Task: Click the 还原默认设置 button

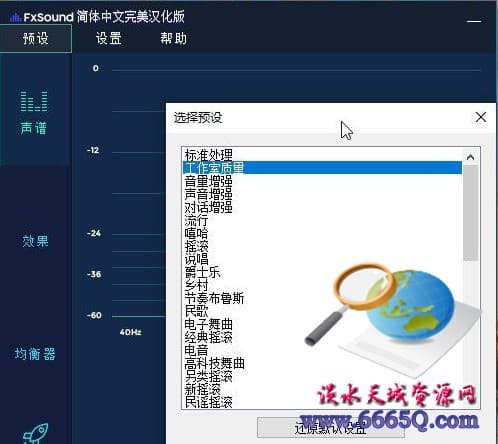Action: point(331,428)
